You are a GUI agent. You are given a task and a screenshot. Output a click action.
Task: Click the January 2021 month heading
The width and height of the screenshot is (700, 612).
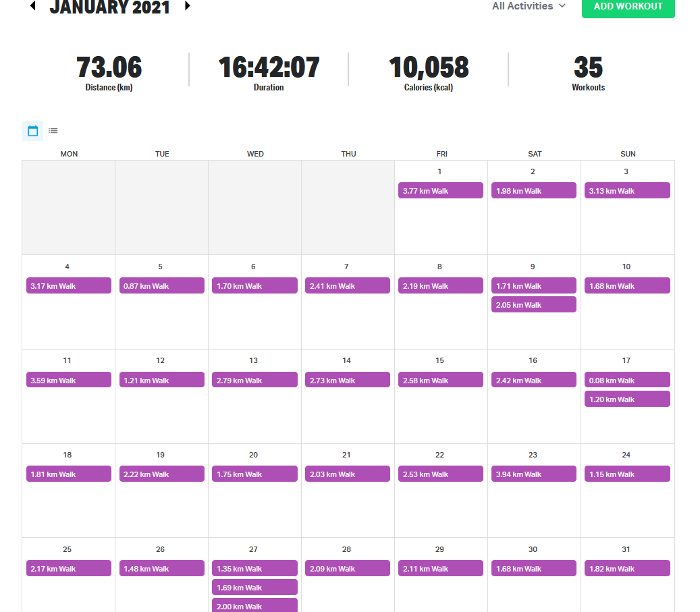(x=110, y=7)
